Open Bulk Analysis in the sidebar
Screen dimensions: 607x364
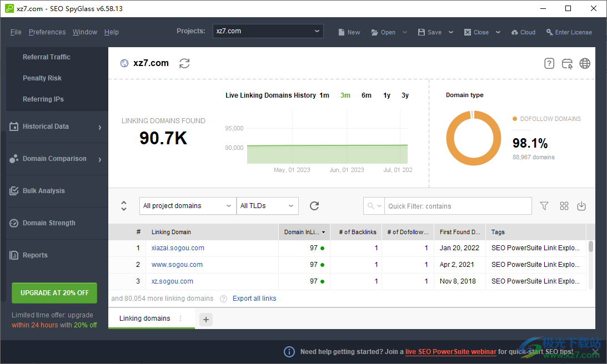[x=57, y=191]
